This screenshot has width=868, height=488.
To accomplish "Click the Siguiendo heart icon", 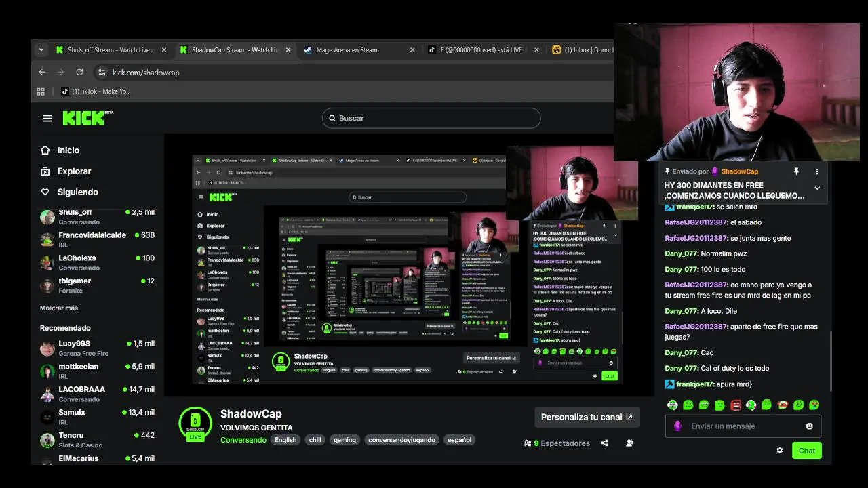I will (45, 192).
